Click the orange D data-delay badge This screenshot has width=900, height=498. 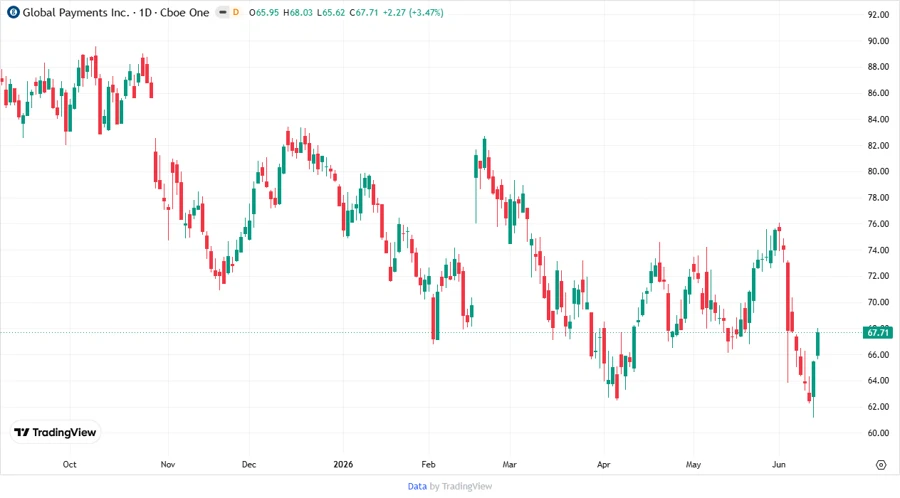click(x=236, y=12)
